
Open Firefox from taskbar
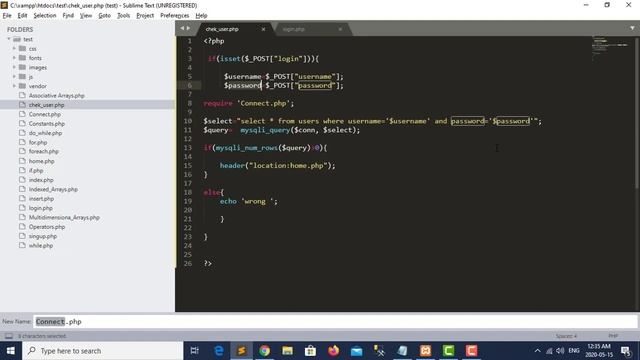pos(333,351)
